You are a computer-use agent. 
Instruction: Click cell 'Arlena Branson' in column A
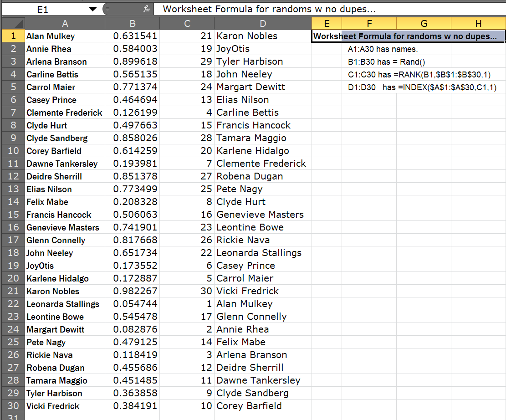pos(65,61)
